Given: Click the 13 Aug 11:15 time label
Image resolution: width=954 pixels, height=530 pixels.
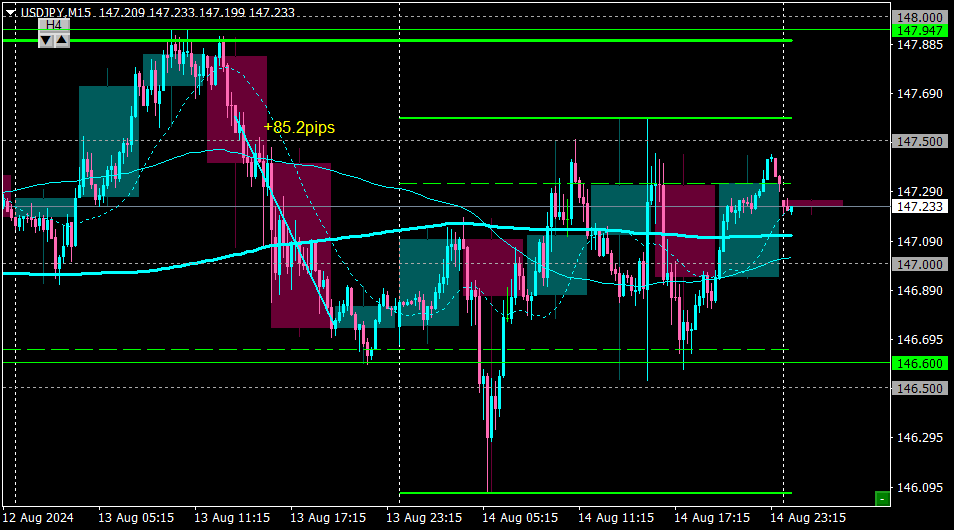Looking at the screenshot, I should pos(232,518).
